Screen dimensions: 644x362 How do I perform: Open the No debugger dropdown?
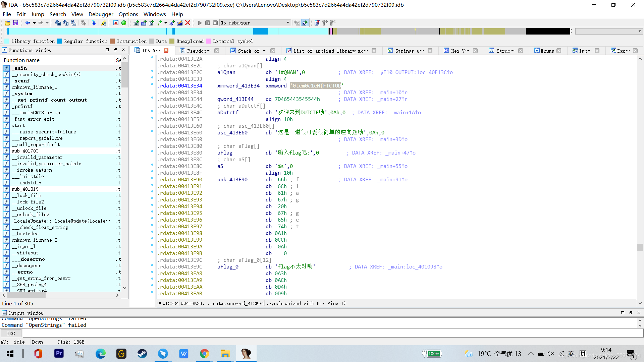click(288, 23)
